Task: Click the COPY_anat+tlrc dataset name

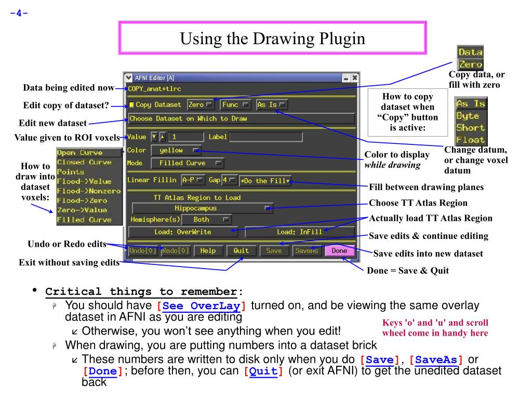Action: pyautogui.click(x=154, y=89)
